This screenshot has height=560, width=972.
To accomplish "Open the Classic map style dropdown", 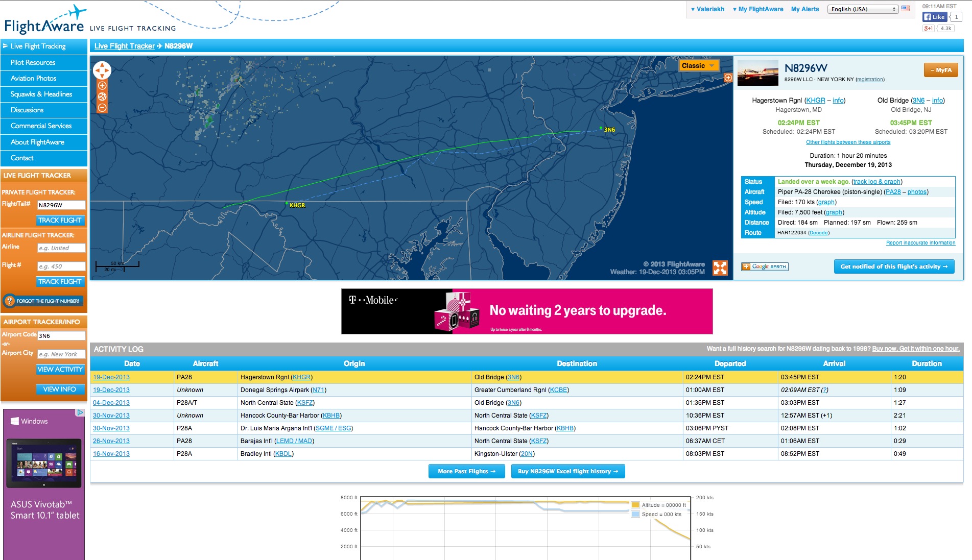I will [x=699, y=65].
